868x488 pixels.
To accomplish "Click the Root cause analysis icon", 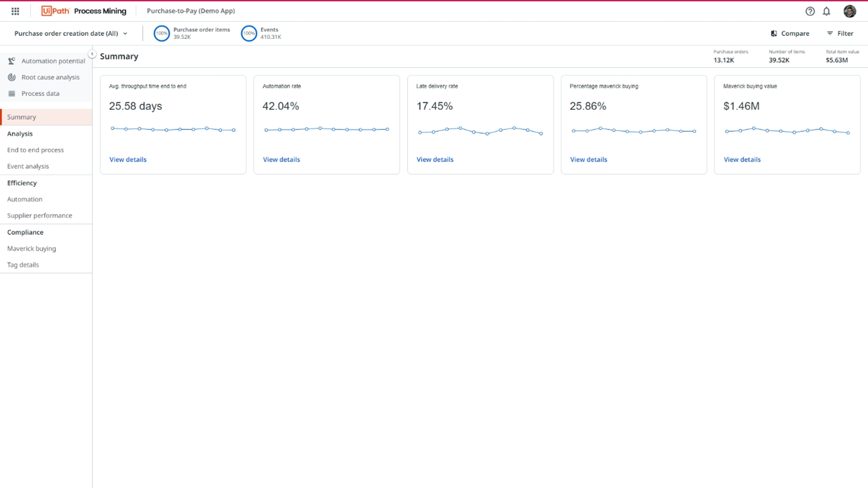I will [x=12, y=77].
